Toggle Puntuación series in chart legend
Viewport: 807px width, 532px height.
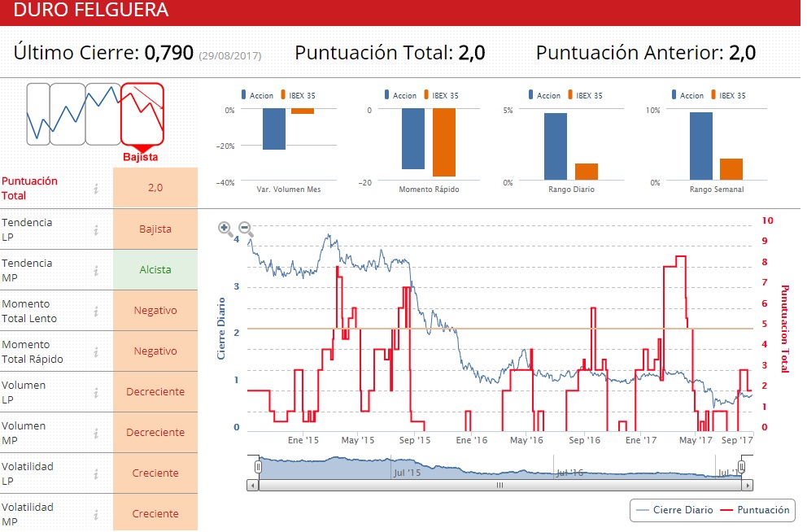tap(755, 510)
